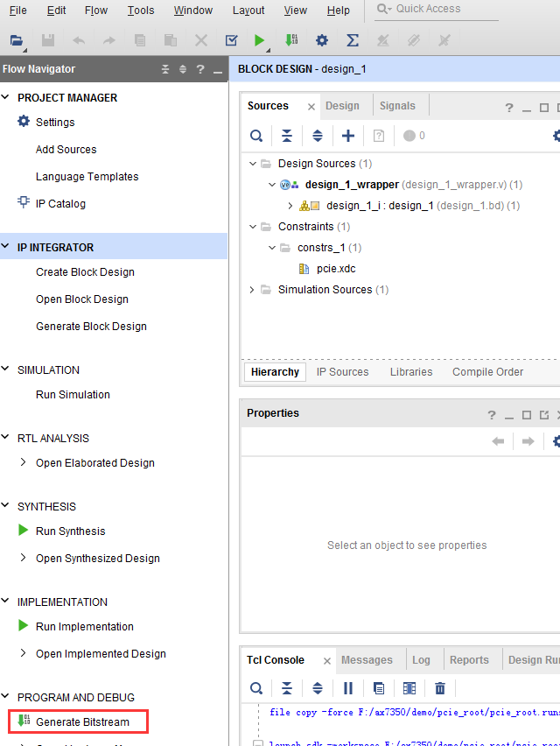Click the Delete X toolbar icon
The height and width of the screenshot is (746, 560).
[x=201, y=40]
